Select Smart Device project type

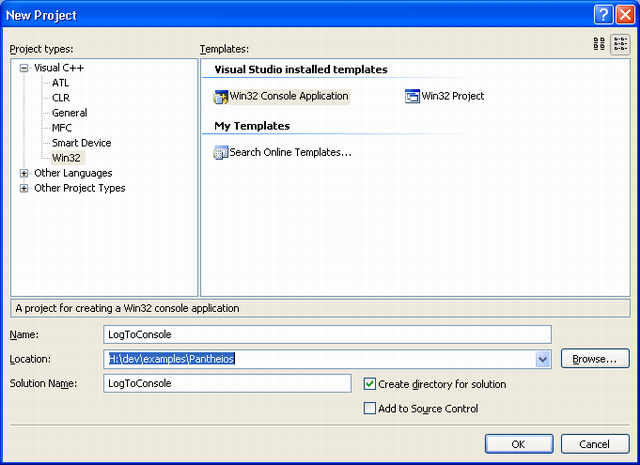(x=81, y=143)
